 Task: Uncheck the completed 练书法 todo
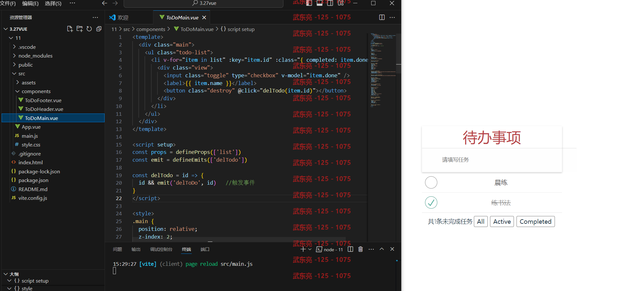point(431,203)
